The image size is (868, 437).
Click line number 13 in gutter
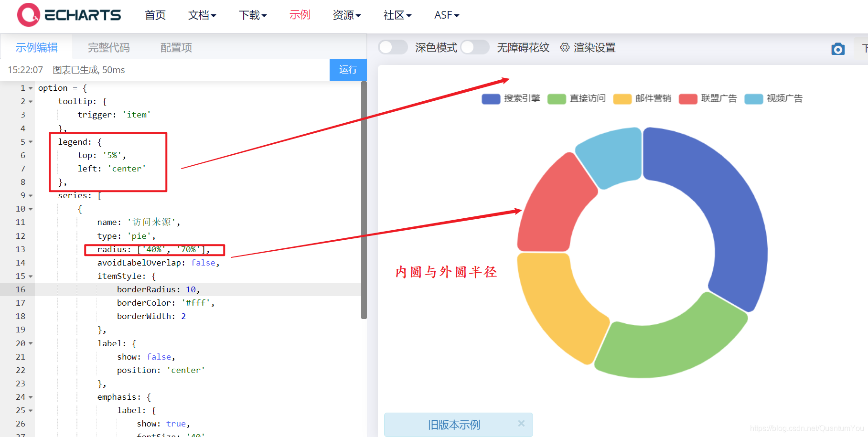21,249
